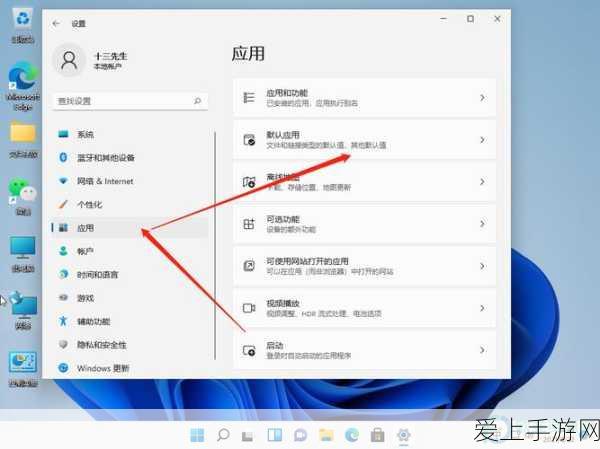Click the back arrow in Settings header
600x449 pixels.
pyautogui.click(x=56, y=23)
